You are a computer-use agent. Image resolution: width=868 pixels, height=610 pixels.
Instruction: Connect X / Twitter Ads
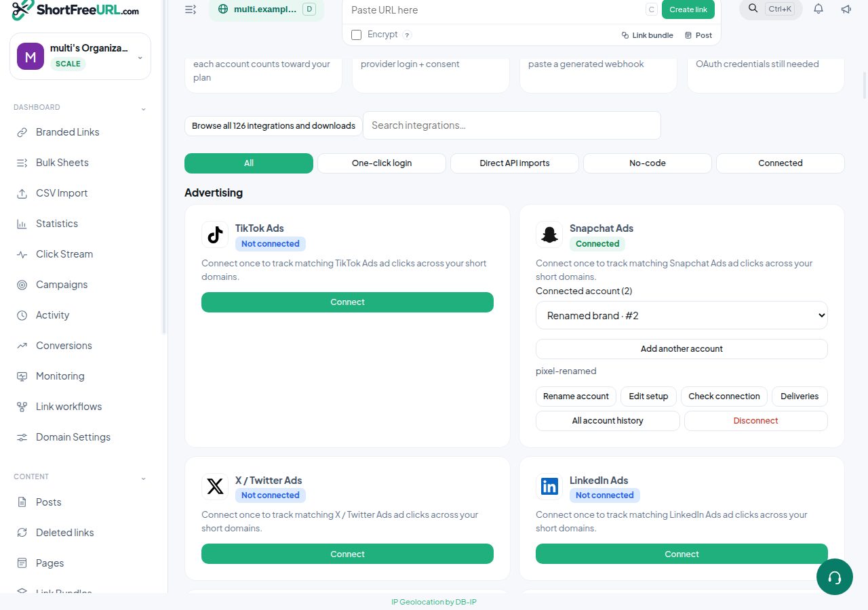coord(347,554)
